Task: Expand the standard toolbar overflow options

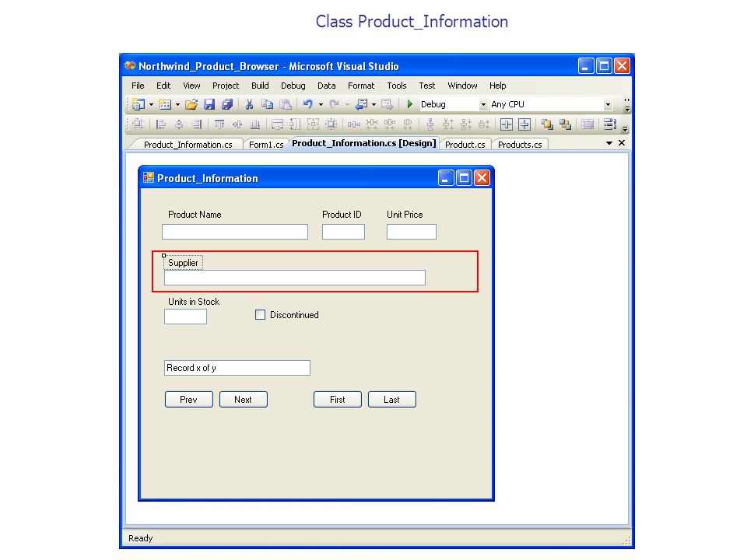Action: click(x=627, y=105)
